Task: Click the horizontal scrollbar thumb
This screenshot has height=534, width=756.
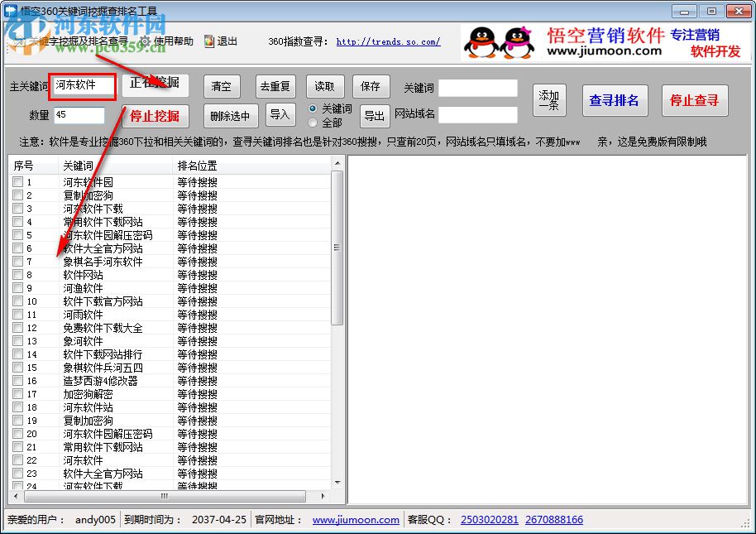Action: click(x=165, y=496)
